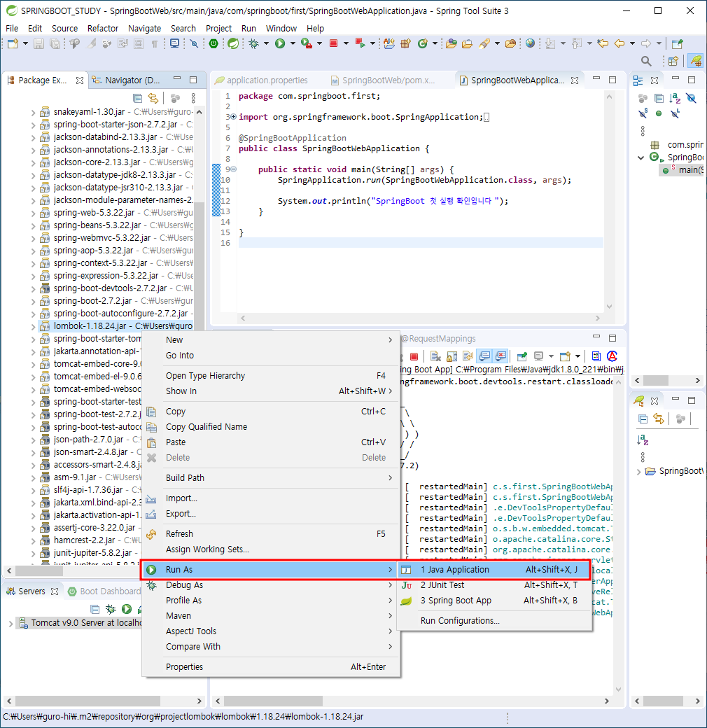Expand snakeyaml-1.30.jar tree node
The height and width of the screenshot is (728, 707).
tap(33, 113)
